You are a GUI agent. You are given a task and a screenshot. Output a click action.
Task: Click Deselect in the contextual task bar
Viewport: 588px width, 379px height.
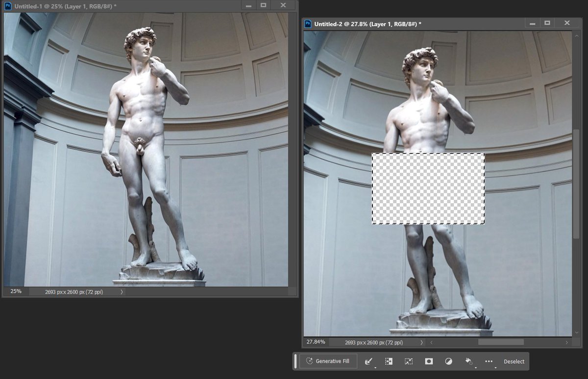click(x=514, y=361)
